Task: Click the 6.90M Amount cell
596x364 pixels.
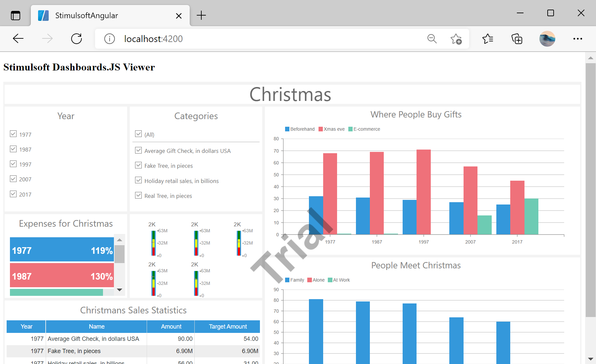Action: tap(171, 351)
